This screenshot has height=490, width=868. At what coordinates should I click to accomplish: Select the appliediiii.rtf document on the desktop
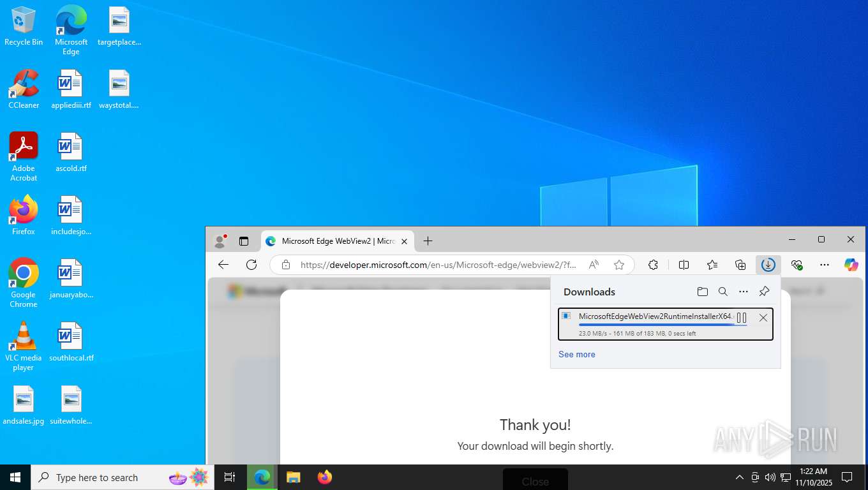[71, 89]
